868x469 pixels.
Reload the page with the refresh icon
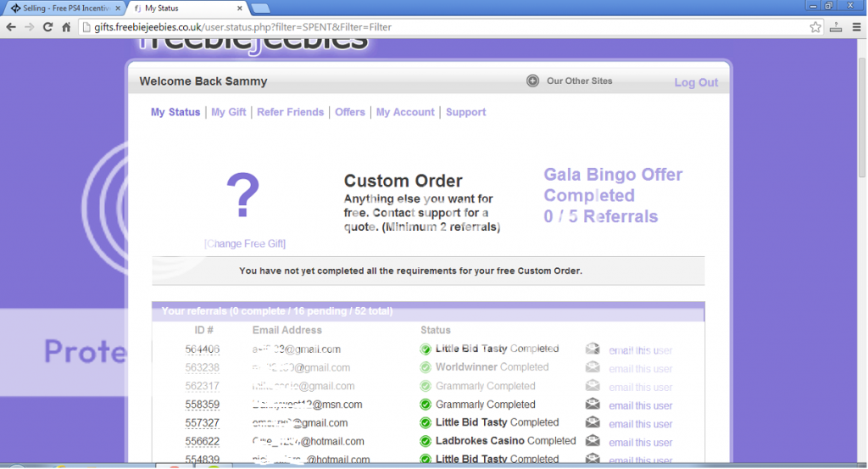pos(47,27)
